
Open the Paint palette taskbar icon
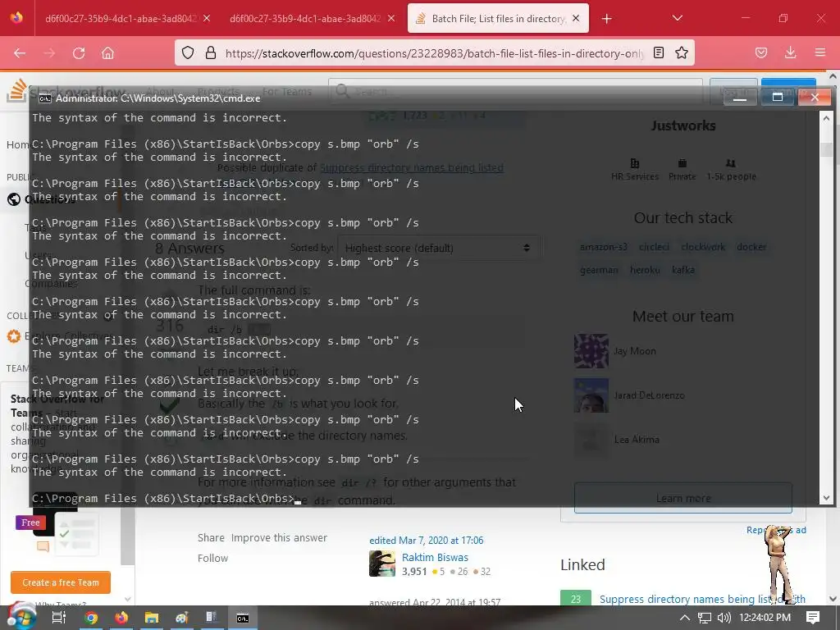pos(182,618)
